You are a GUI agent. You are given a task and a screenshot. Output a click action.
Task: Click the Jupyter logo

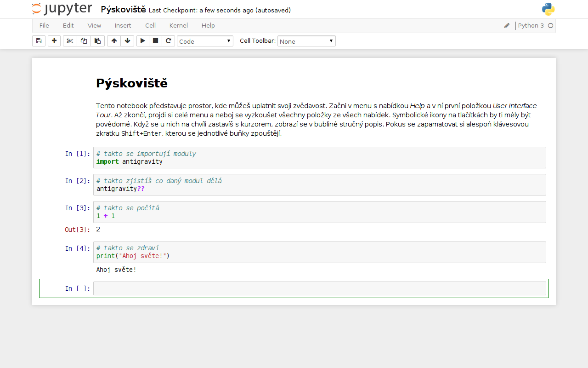click(x=62, y=9)
